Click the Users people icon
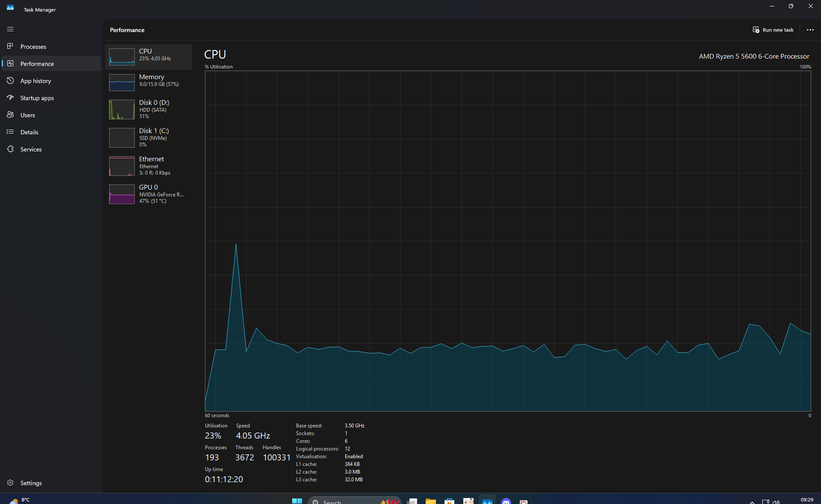Image resolution: width=821 pixels, height=504 pixels. pyautogui.click(x=10, y=115)
